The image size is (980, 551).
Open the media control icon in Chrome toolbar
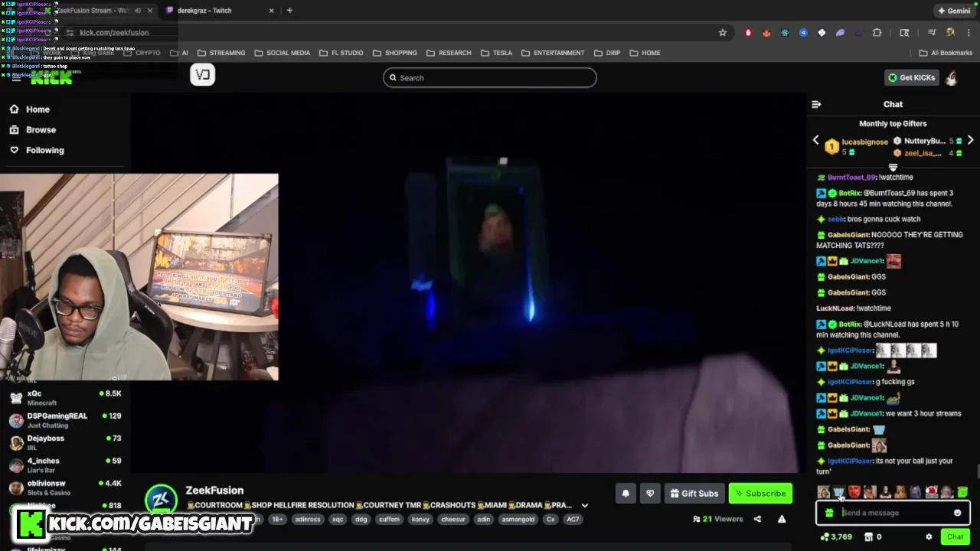(932, 33)
